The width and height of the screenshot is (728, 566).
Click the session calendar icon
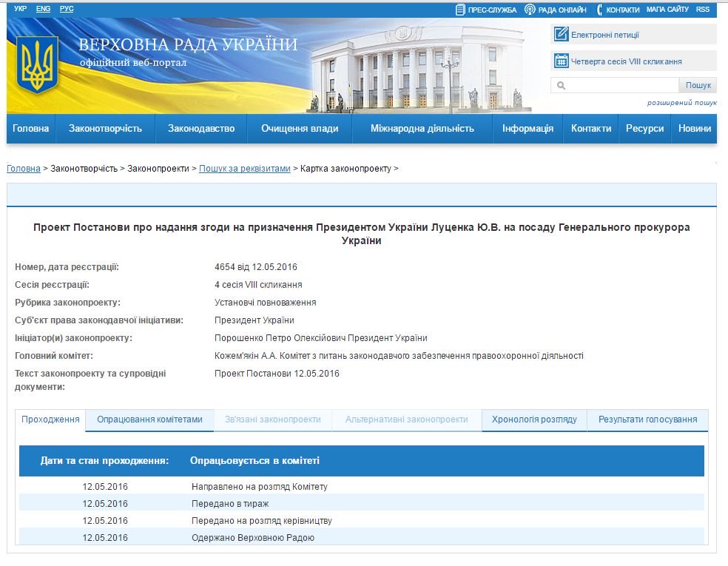pos(561,61)
